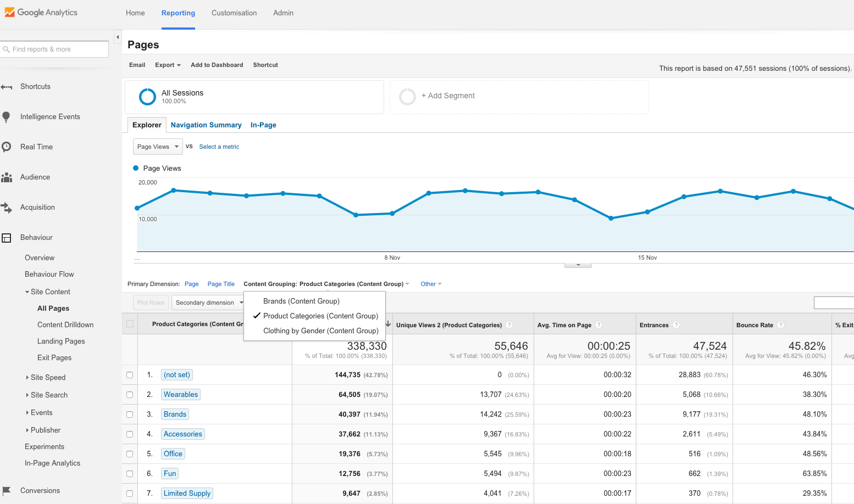The image size is (854, 504).
Task: Check the Accessories row checkbox
Action: point(130,434)
